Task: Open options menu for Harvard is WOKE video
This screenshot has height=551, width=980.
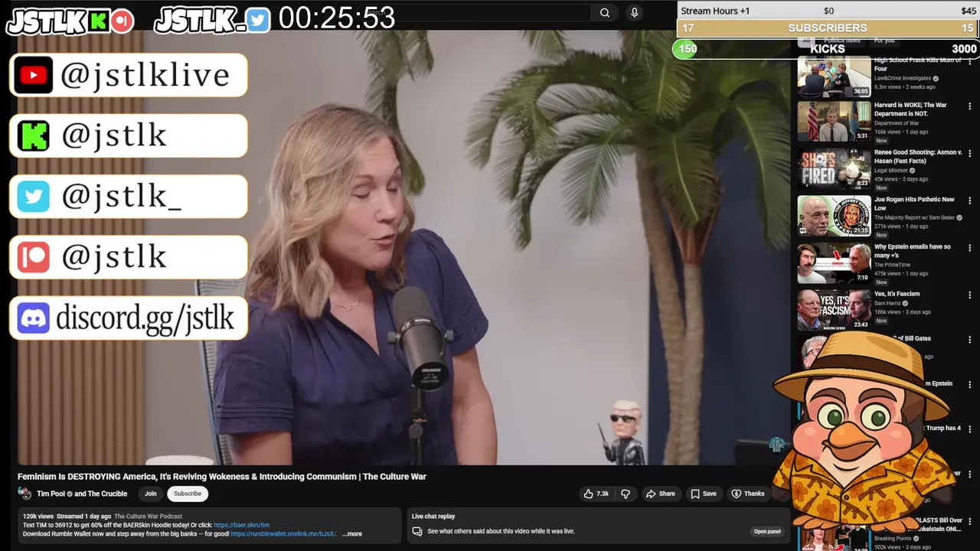Action: point(970,106)
